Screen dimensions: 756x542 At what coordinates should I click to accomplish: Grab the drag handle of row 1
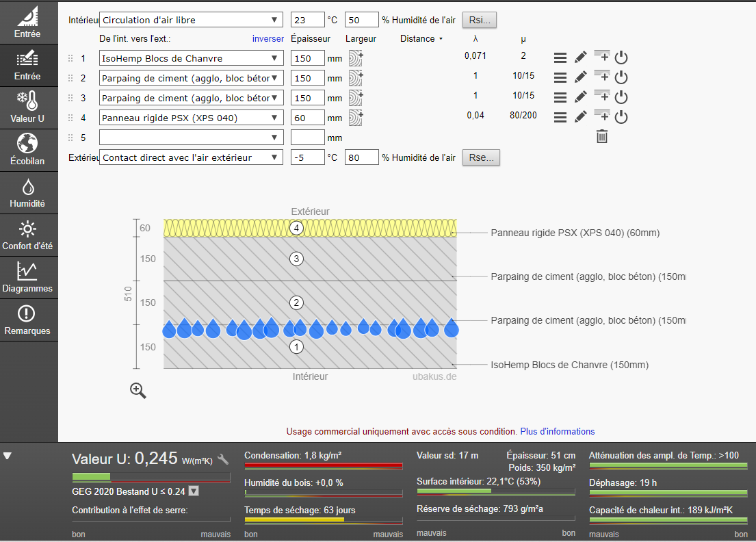click(70, 58)
